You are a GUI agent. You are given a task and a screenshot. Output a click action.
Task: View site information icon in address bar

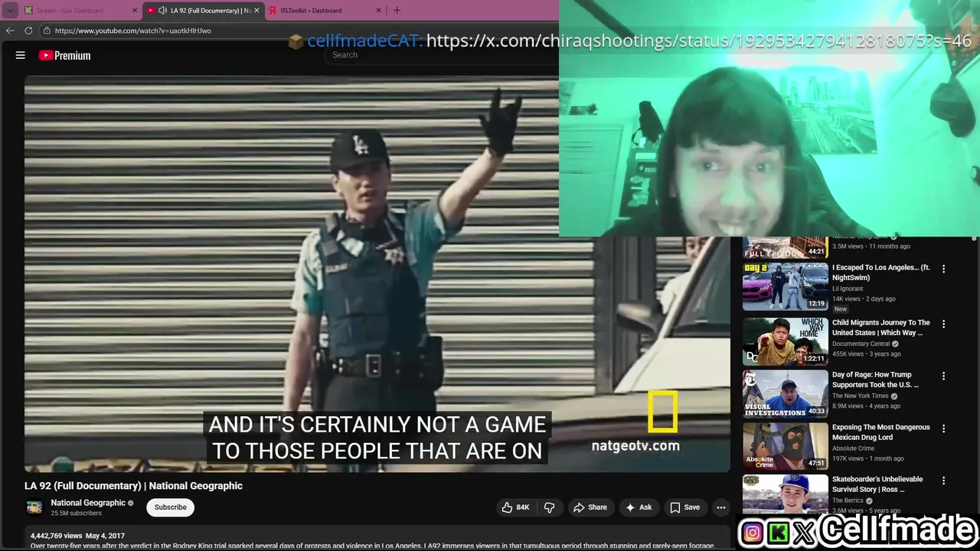(47, 31)
